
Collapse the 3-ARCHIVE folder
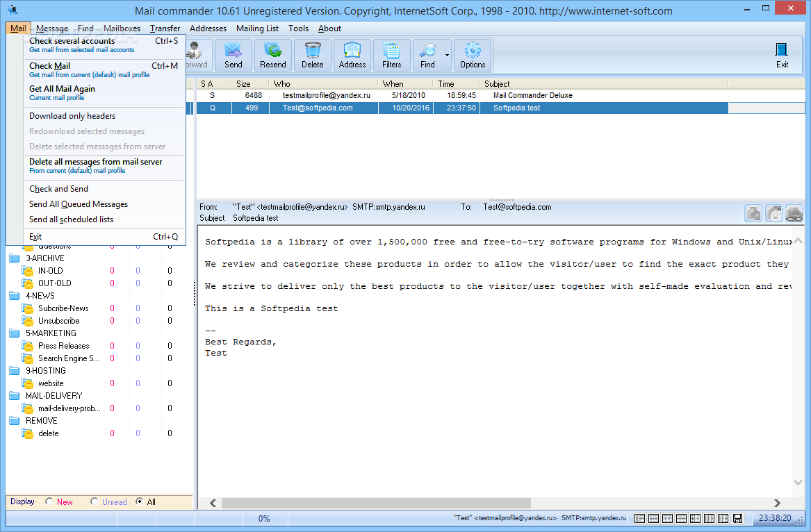click(15, 258)
